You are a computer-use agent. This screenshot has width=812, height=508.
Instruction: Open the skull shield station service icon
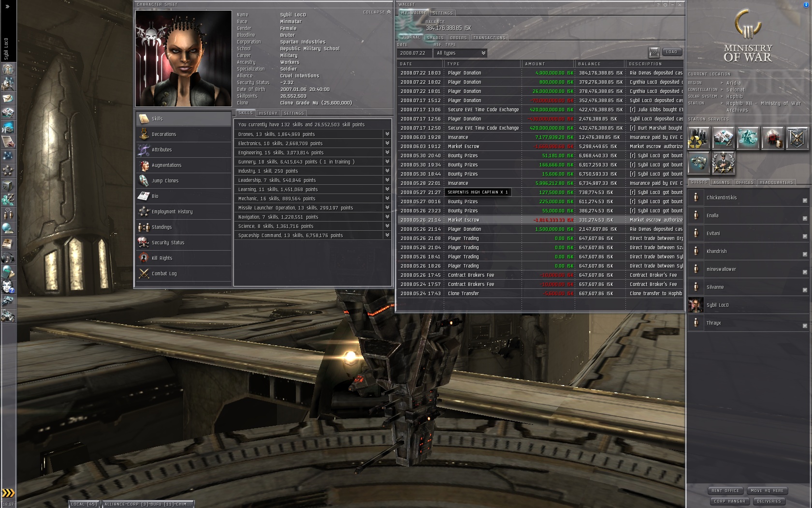click(x=797, y=138)
